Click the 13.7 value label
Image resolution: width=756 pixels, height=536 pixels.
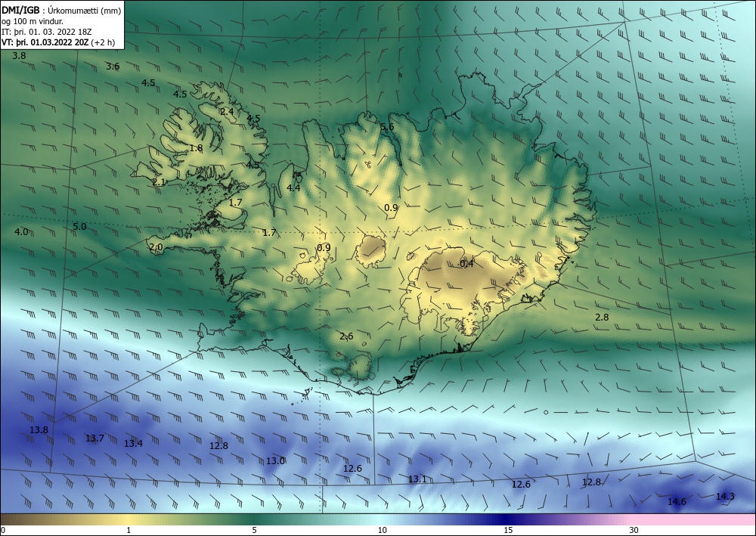(x=94, y=438)
